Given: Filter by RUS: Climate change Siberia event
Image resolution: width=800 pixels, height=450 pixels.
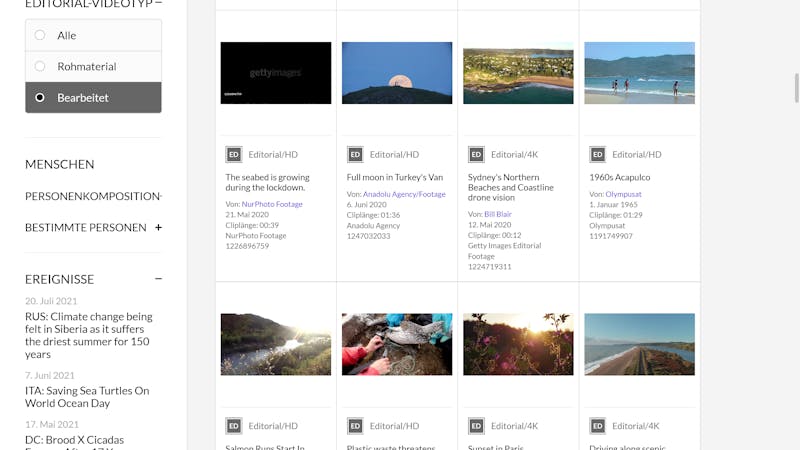Looking at the screenshot, I should click(89, 335).
